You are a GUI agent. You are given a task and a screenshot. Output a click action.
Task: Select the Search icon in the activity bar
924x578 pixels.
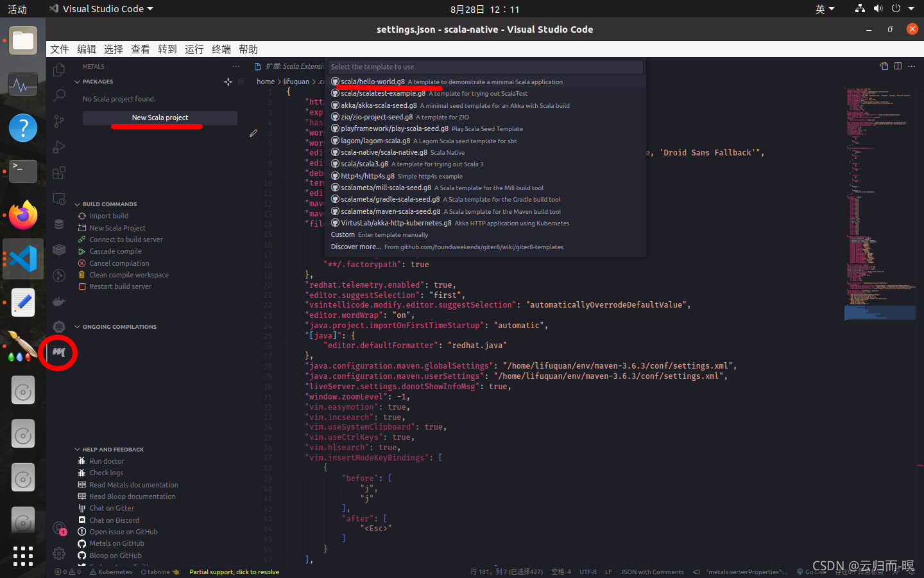58,96
